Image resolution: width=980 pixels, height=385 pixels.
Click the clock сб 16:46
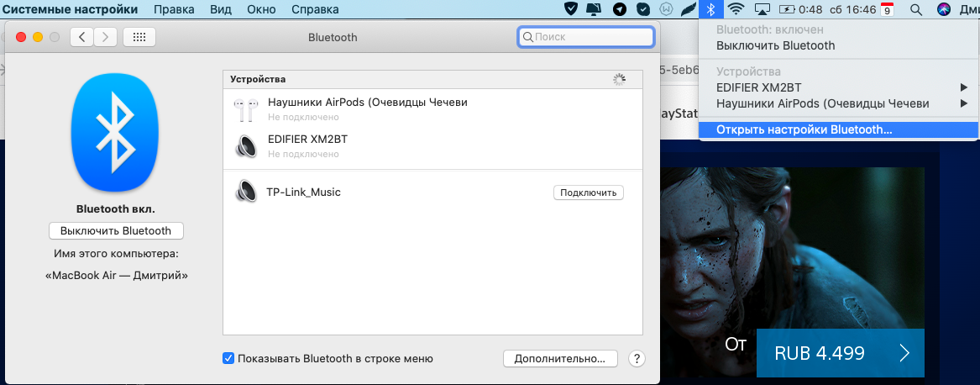tap(852, 9)
